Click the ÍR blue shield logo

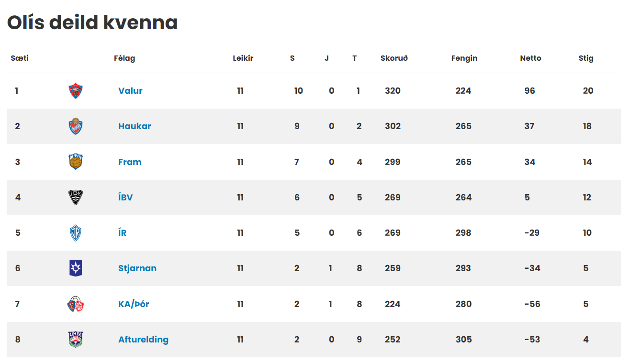(76, 233)
